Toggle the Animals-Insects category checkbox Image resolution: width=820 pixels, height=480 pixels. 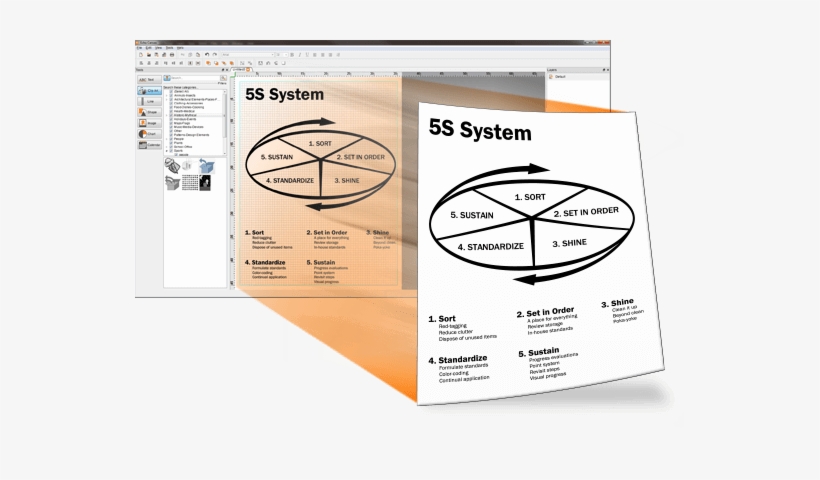click(x=171, y=95)
